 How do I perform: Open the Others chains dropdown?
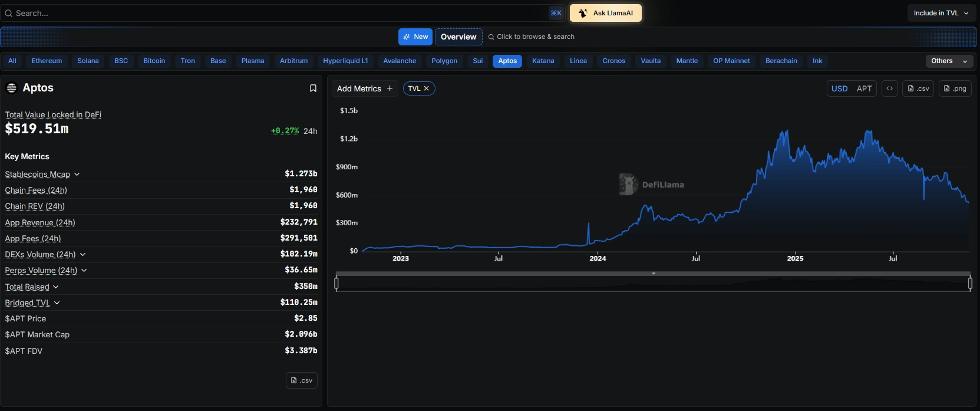click(x=948, y=61)
